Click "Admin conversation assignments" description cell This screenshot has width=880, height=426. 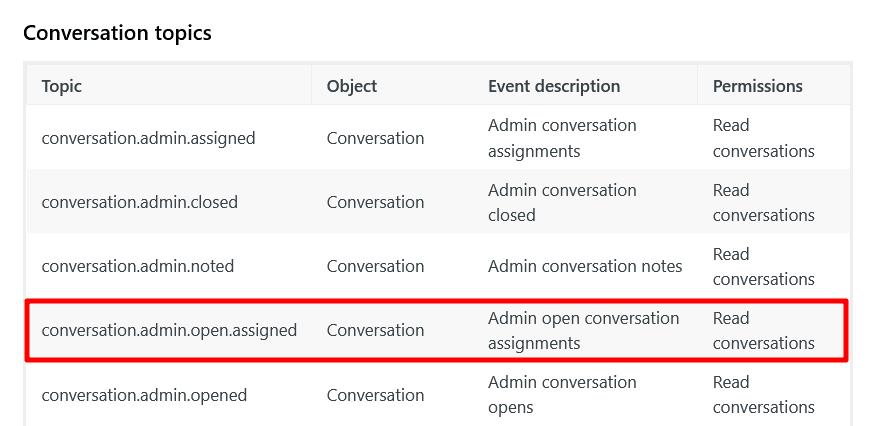coord(562,138)
